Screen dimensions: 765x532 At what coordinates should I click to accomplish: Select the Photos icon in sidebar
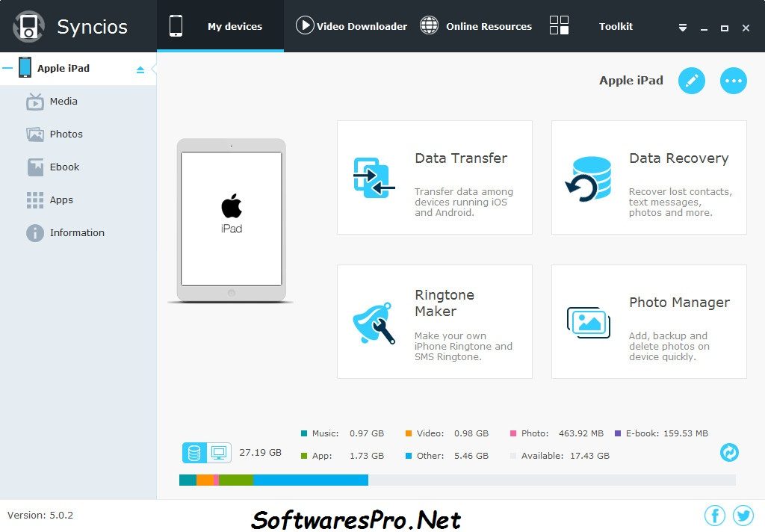[x=34, y=134]
